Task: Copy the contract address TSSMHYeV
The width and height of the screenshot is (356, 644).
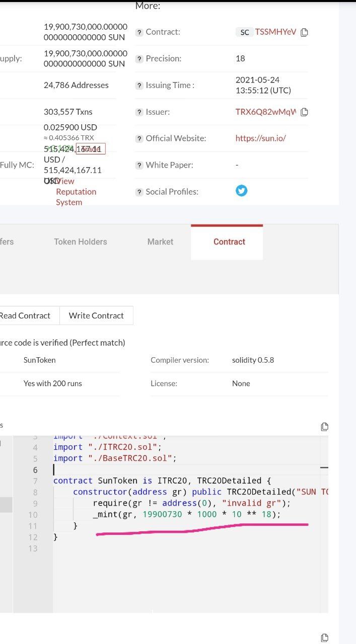Action: click(304, 32)
